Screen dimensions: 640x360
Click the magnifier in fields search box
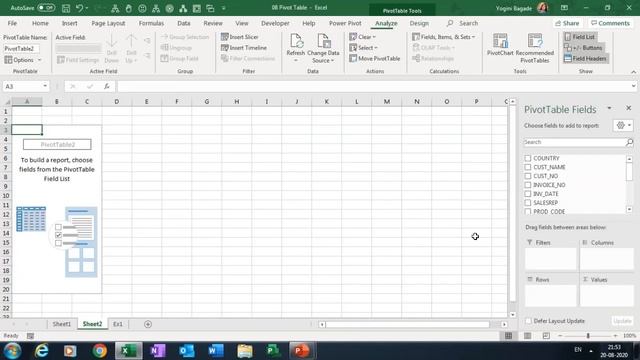pos(629,142)
